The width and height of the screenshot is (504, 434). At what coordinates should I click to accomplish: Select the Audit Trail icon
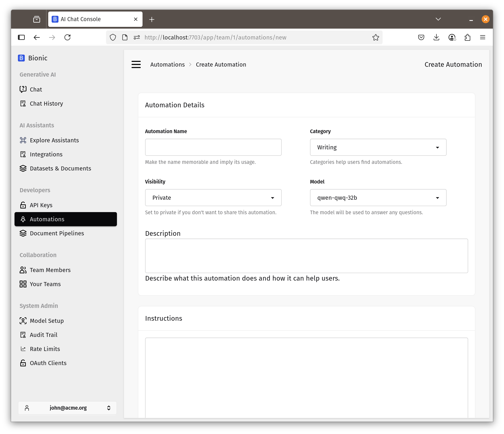pos(23,335)
